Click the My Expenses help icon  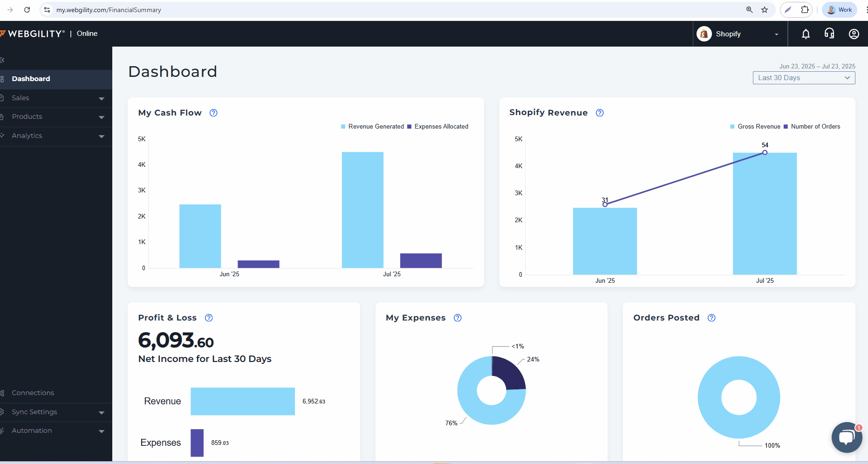click(x=458, y=318)
